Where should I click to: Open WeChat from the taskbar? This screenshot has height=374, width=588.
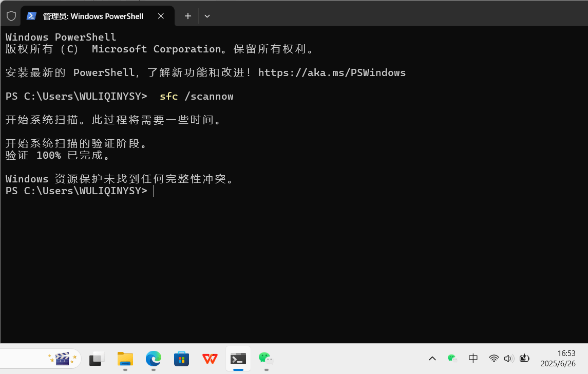click(x=266, y=359)
